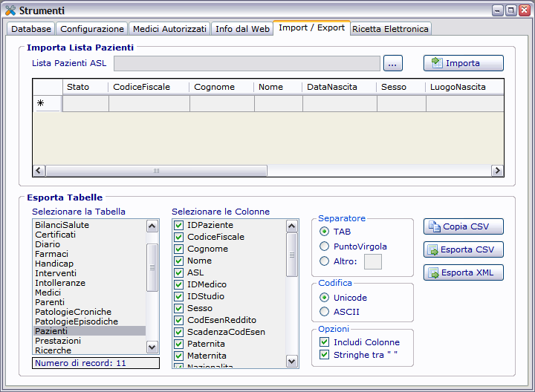535x392 pixels.
Task: Switch to Info dal Web tab
Action: coord(242,29)
